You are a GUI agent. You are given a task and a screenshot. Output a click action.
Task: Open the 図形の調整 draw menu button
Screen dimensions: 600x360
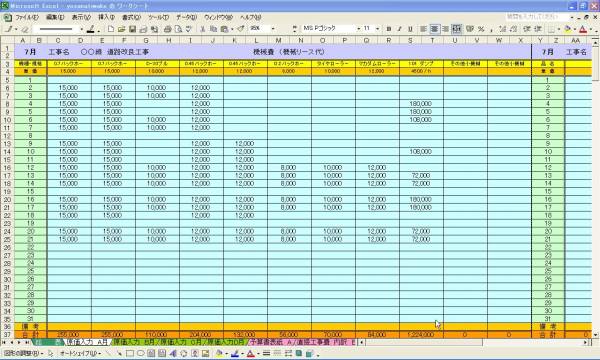point(23,353)
